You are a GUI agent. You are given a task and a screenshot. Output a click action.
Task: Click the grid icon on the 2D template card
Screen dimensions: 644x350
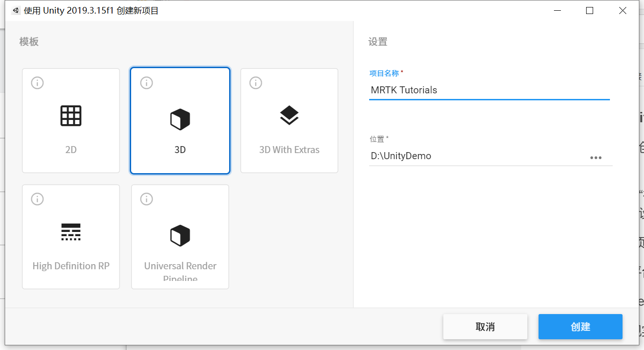[x=70, y=115]
